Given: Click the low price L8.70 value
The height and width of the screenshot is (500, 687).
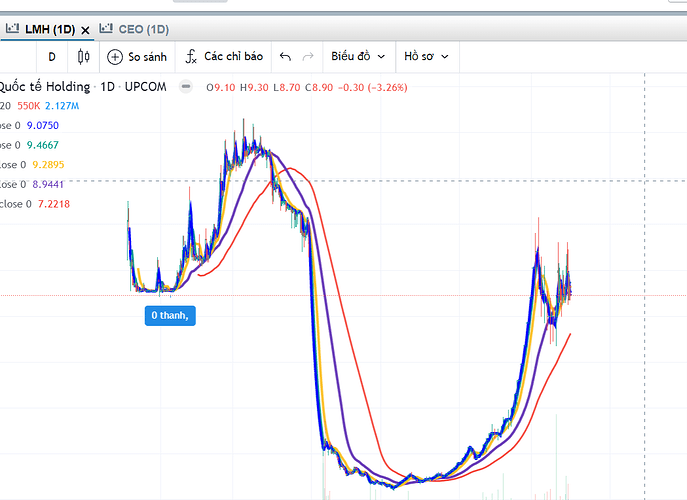Looking at the screenshot, I should 287,88.
